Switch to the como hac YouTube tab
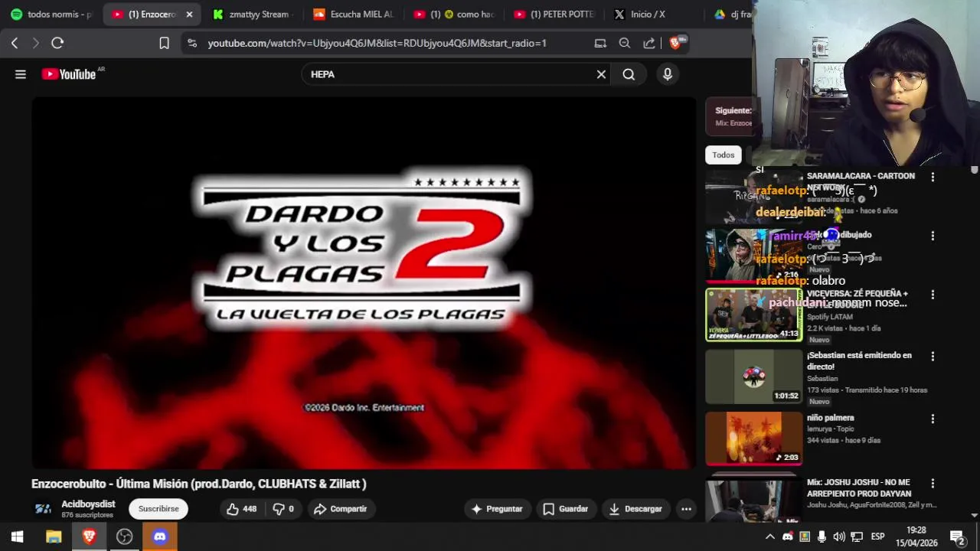The height and width of the screenshot is (551, 980). point(454,14)
